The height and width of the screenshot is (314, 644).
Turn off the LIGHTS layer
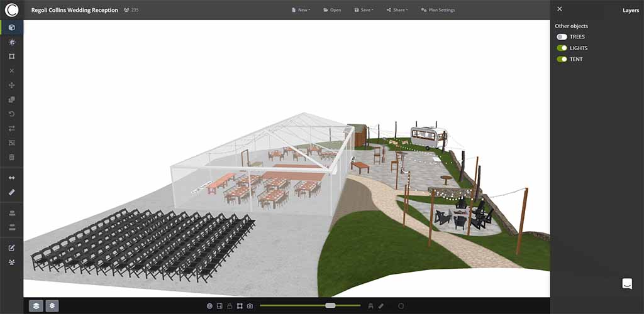pyautogui.click(x=562, y=48)
